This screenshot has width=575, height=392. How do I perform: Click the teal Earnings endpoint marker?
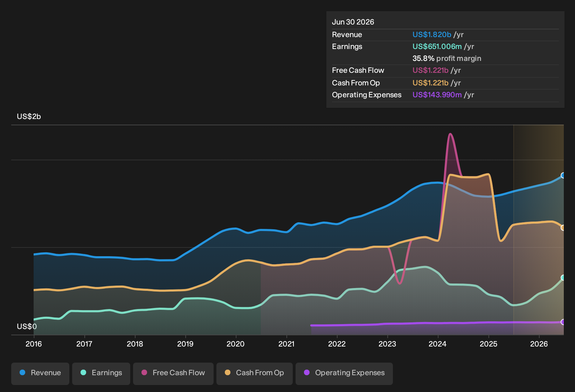pyautogui.click(x=563, y=278)
